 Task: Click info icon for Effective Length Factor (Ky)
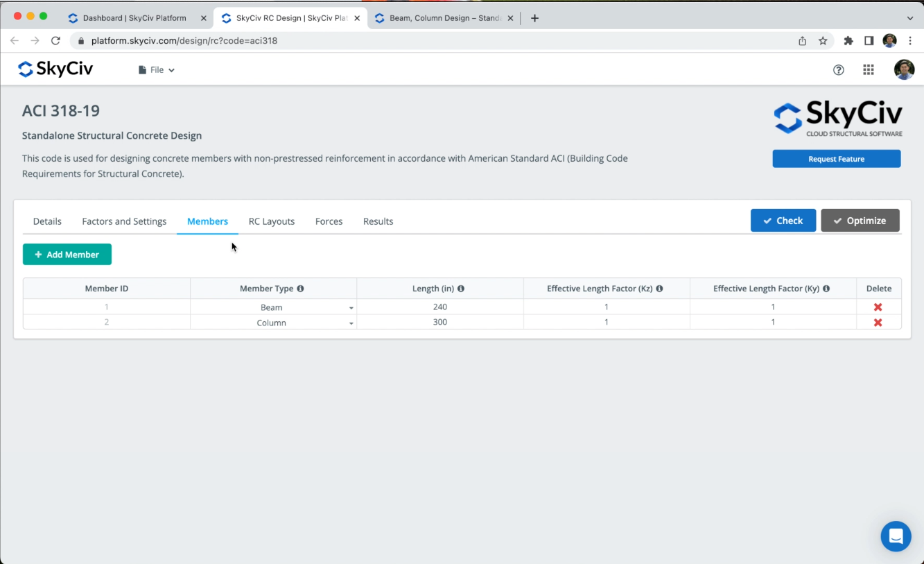click(826, 289)
